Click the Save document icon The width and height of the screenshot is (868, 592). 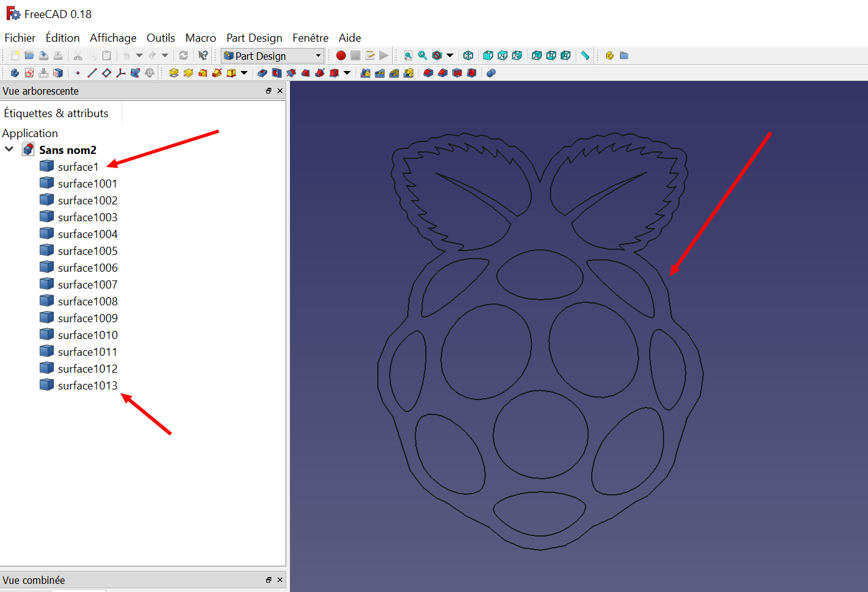[x=44, y=55]
